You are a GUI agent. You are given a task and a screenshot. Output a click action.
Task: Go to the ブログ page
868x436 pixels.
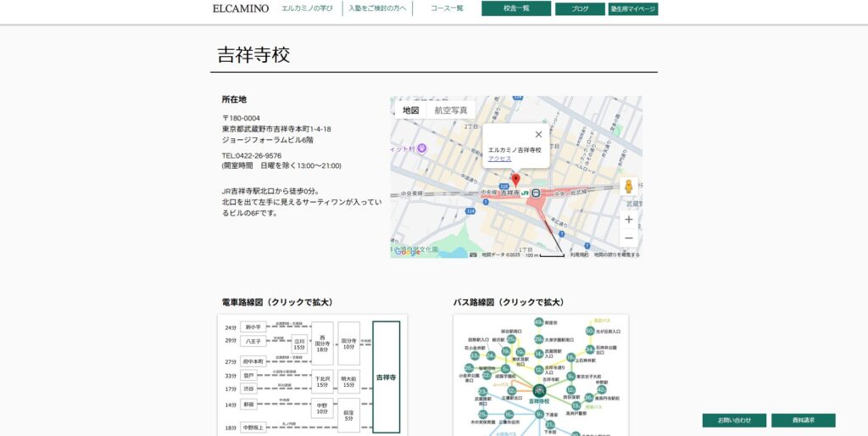[580, 8]
